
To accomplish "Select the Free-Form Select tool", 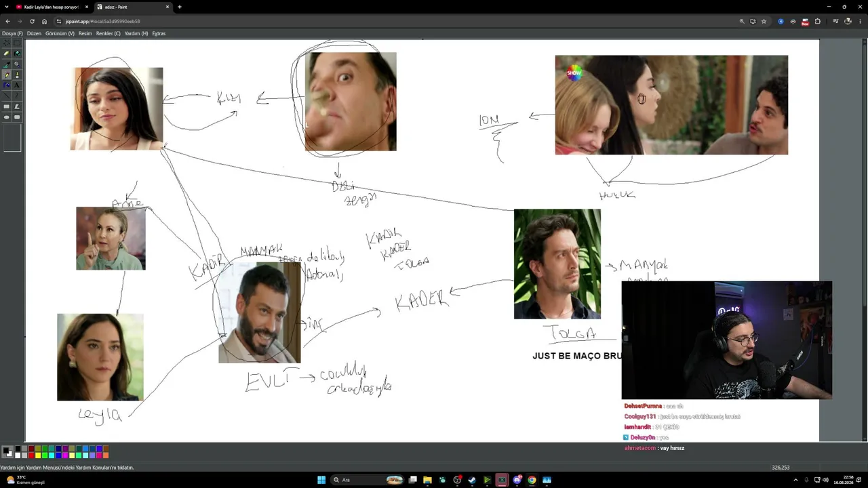I will point(7,42).
